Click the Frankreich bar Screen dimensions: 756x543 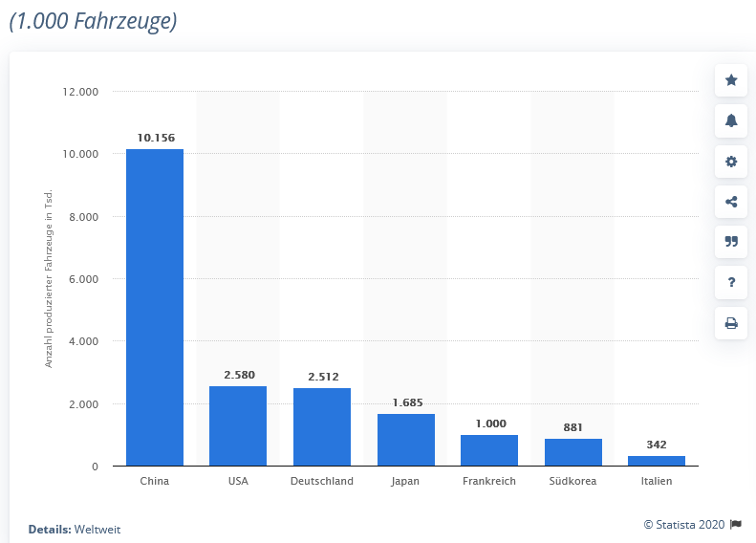(489, 450)
